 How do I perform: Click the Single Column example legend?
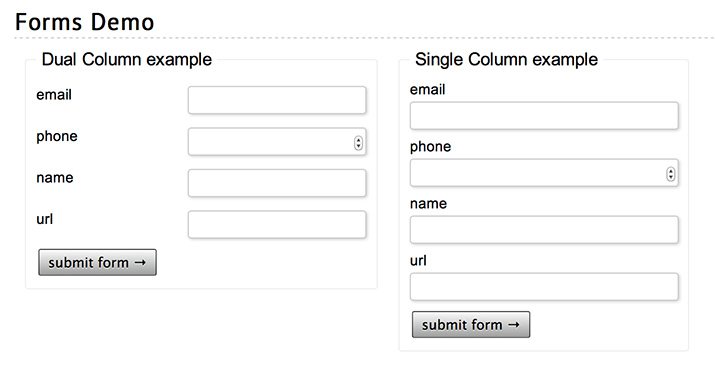(506, 59)
